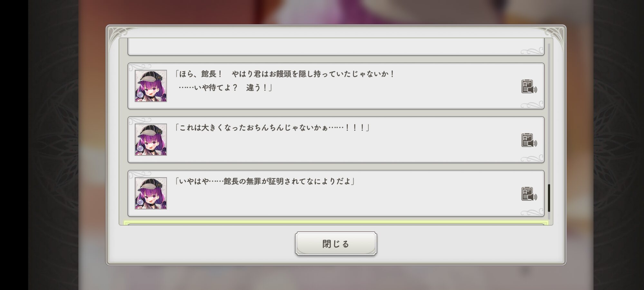Click the 閉じる button
The image size is (644, 290).
tap(336, 244)
